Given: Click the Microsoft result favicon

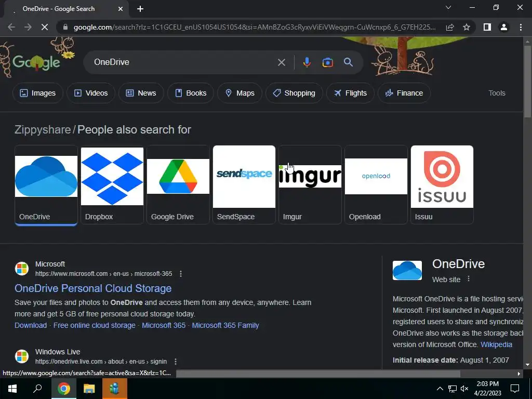Looking at the screenshot, I should (x=22, y=269).
